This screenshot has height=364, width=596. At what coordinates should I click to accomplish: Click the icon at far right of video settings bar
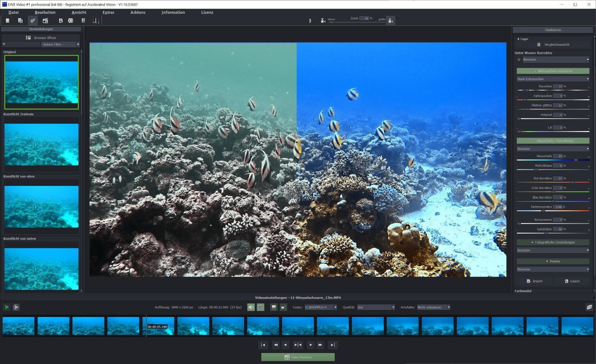point(589,307)
